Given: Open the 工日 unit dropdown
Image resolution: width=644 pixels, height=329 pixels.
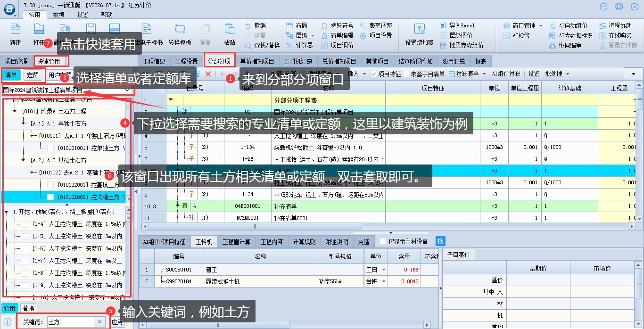Looking at the screenshot, I should click(384, 270).
